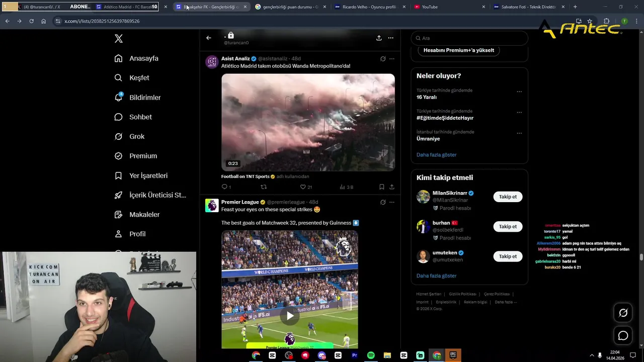Click the browser home button
644x362 pixels.
44,21
